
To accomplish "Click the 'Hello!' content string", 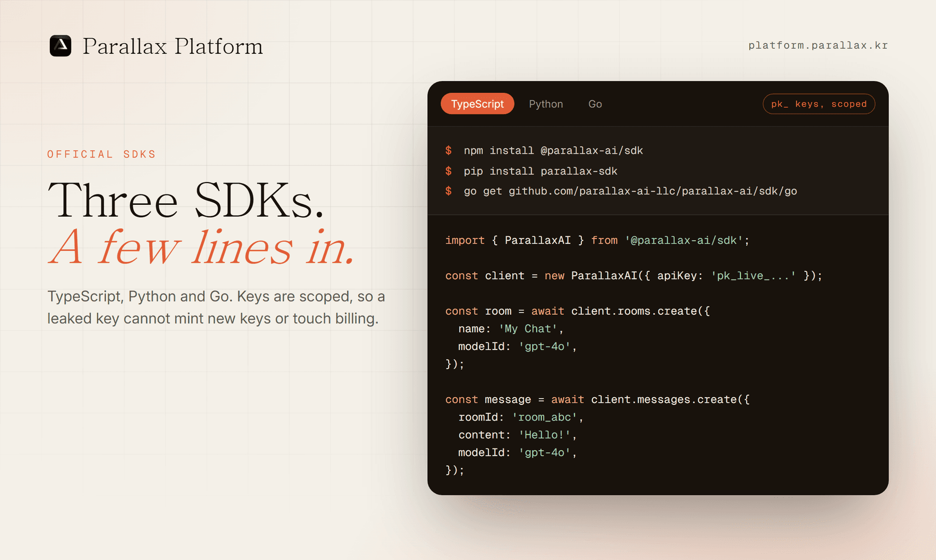I will point(544,435).
